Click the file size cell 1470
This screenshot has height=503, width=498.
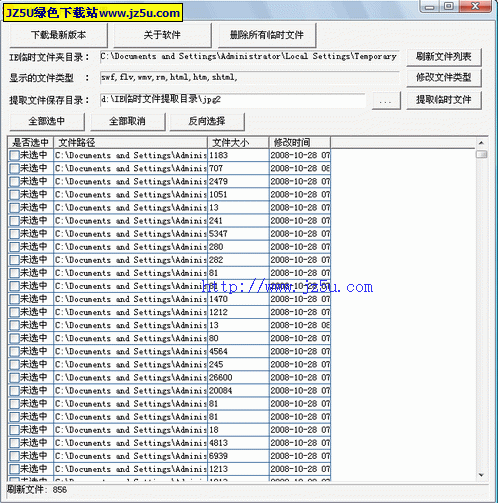[x=238, y=299]
